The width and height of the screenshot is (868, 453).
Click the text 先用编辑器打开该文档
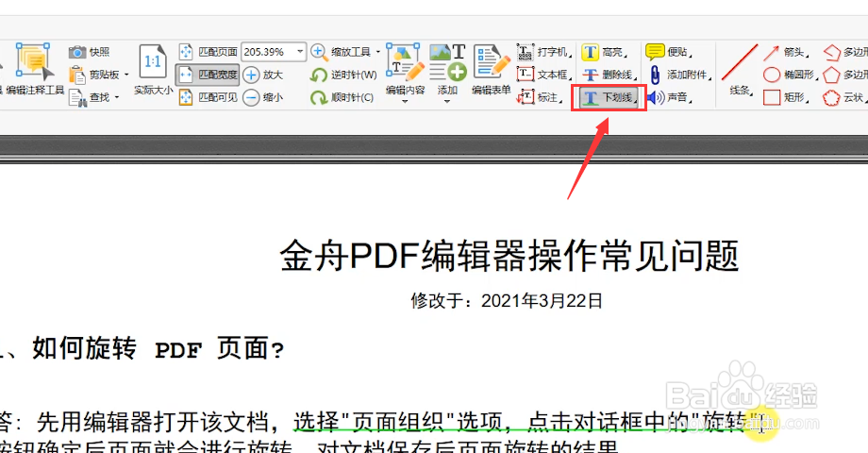[x=153, y=422]
